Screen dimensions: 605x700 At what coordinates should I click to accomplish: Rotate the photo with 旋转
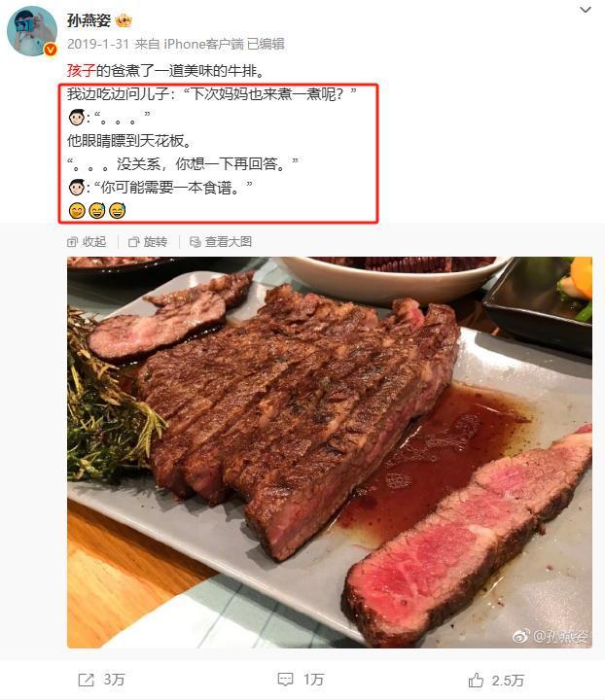(148, 242)
